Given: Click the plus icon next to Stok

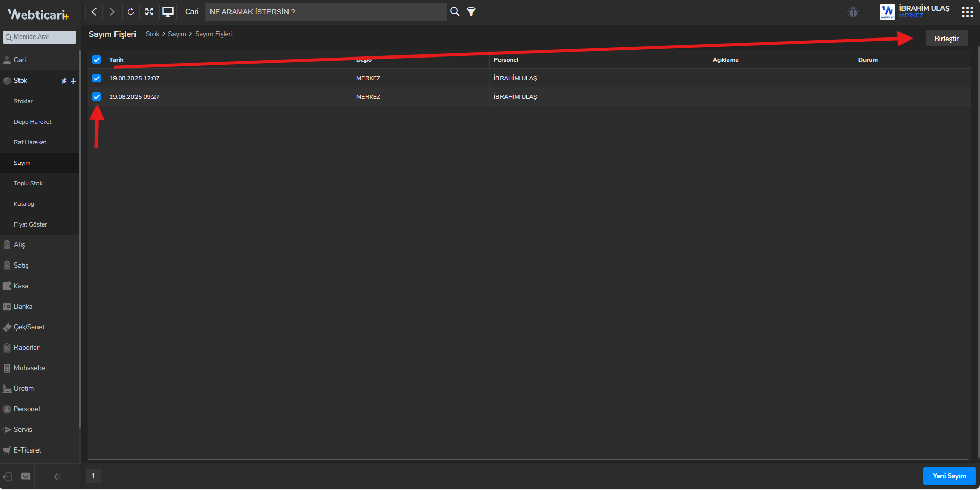Looking at the screenshot, I should (x=73, y=81).
